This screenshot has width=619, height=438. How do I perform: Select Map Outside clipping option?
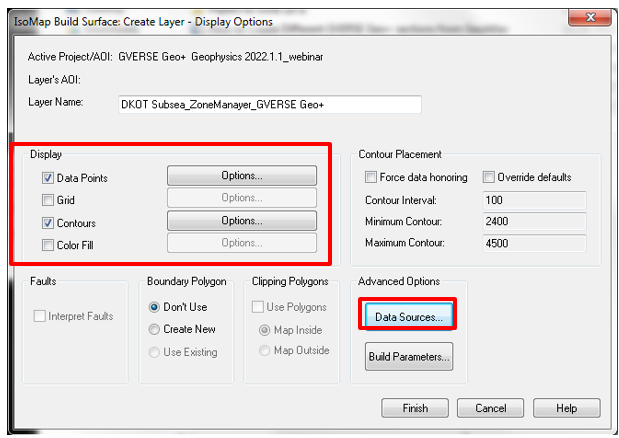[x=264, y=350]
